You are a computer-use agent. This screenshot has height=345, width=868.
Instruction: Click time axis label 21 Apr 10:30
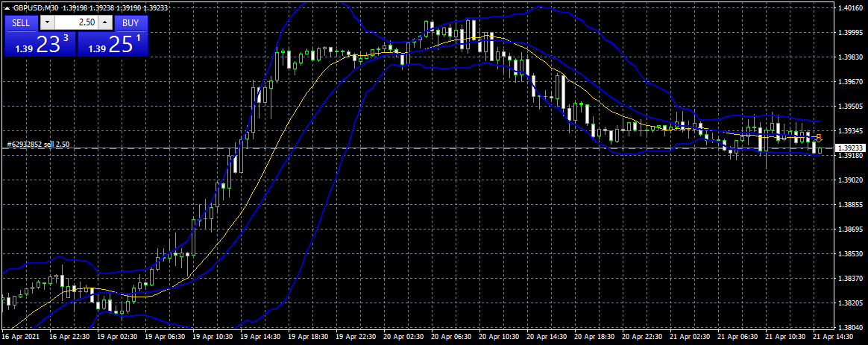pos(784,336)
